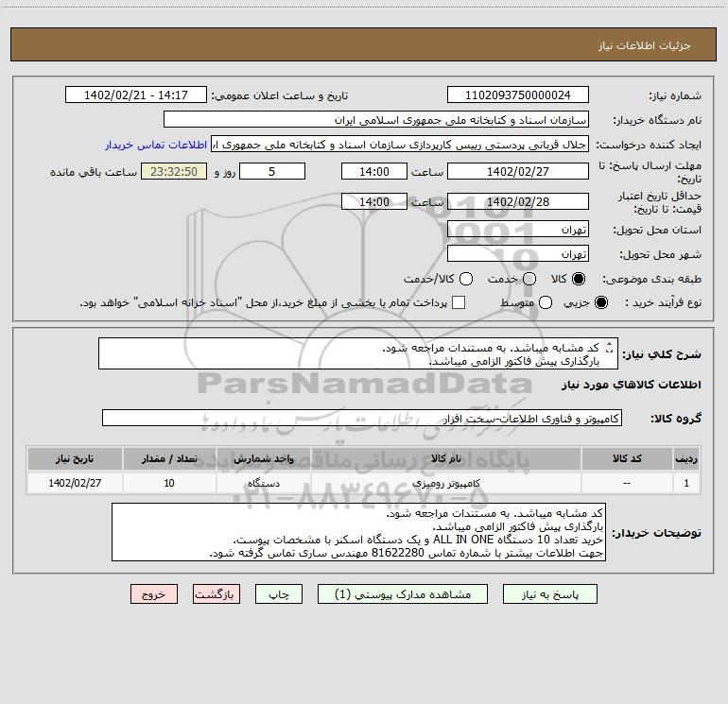This screenshot has width=728, height=704.
Task: Open مشاهده مدارک پیوستی (1)
Action: [x=403, y=594]
